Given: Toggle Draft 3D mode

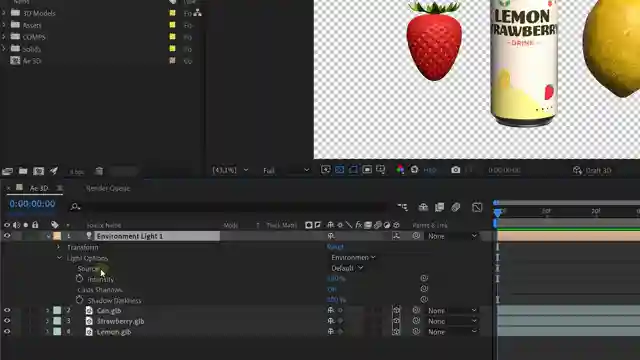Looking at the screenshot, I should click(592, 171).
